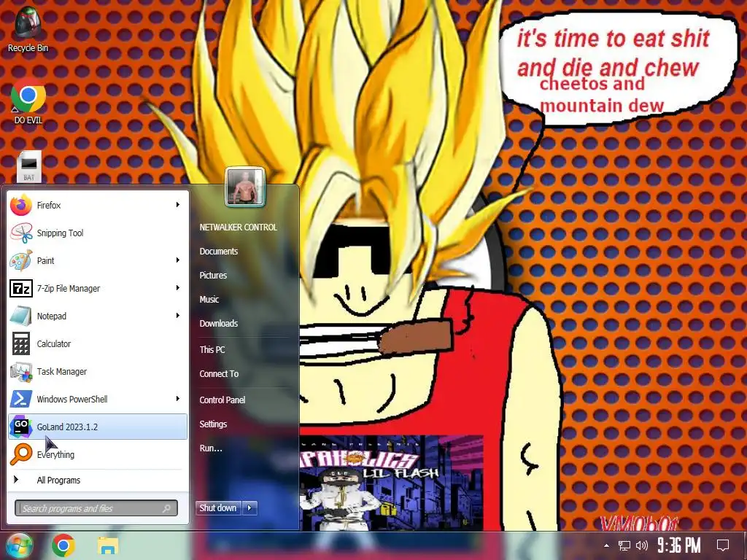Click the user account picture thumbnail

(245, 187)
